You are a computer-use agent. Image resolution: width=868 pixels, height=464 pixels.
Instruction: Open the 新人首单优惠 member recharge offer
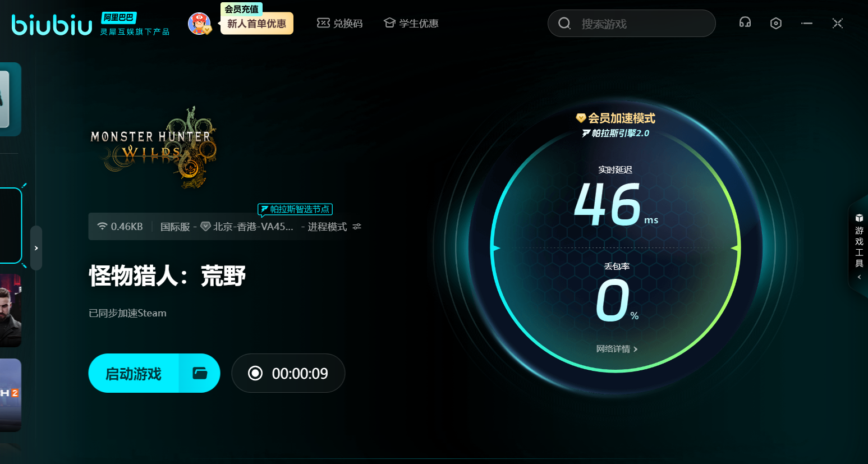point(256,24)
